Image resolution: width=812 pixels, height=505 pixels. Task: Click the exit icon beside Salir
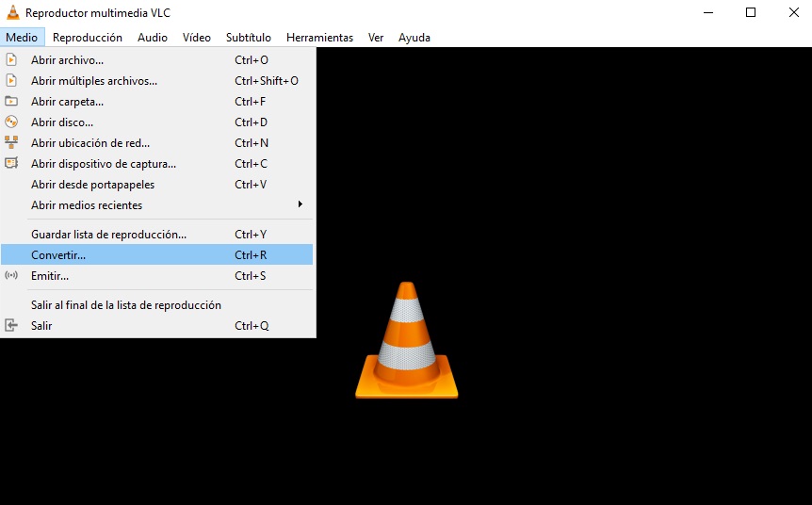[x=11, y=325]
